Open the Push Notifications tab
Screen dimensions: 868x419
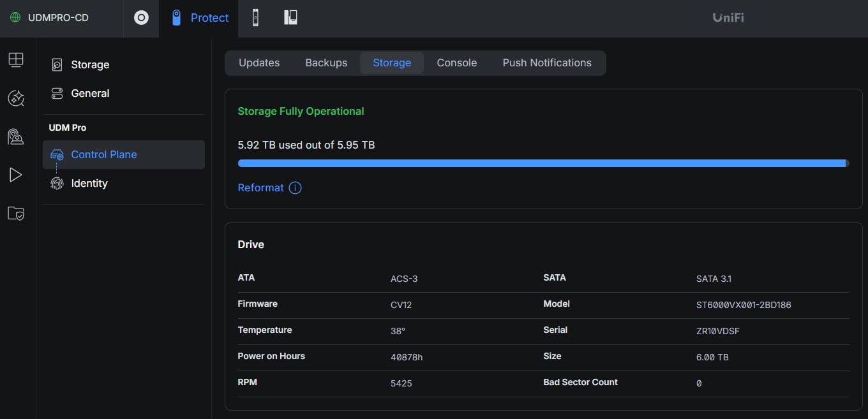(x=547, y=62)
